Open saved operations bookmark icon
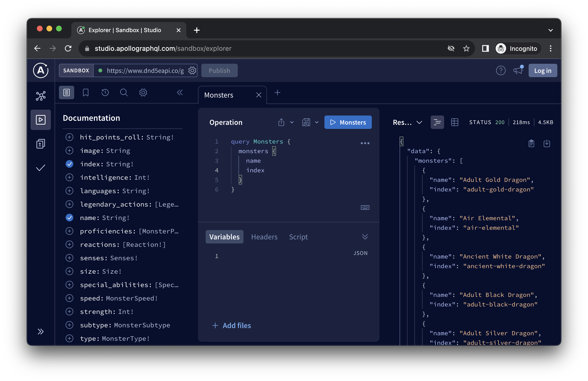 tap(86, 93)
